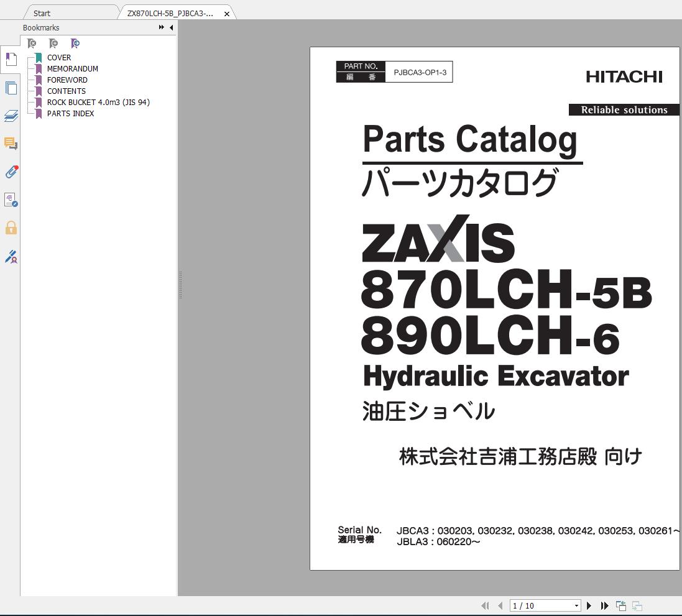Click the page number field 1 / 10
Image resolution: width=682 pixels, height=616 pixels.
click(x=541, y=605)
